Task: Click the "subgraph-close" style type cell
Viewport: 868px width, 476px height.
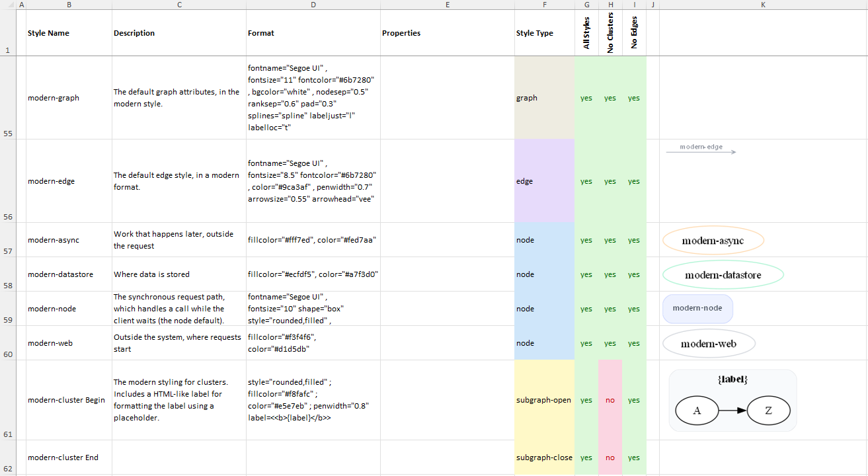Action: click(545, 457)
